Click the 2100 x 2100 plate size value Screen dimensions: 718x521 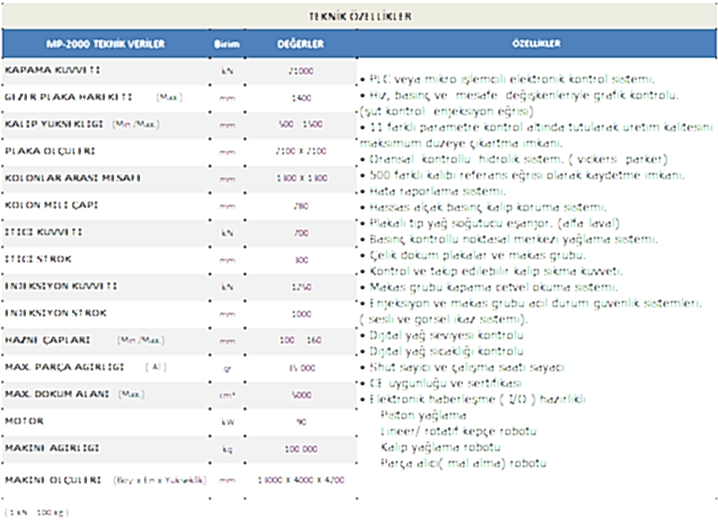300,151
